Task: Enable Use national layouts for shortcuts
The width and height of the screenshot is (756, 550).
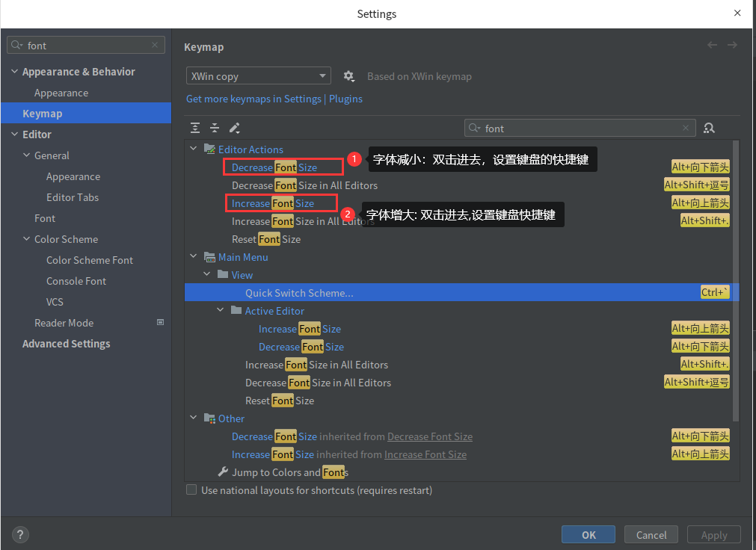Action: (191, 489)
